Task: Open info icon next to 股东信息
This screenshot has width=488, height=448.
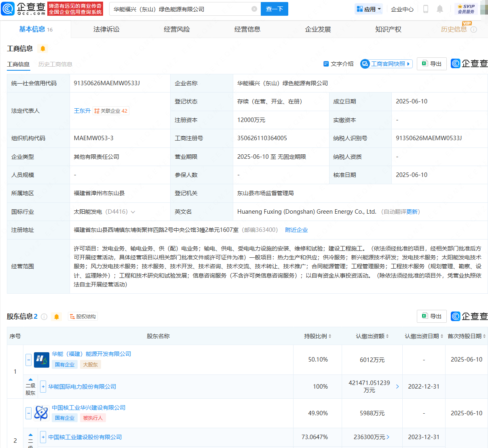Action: click(x=44, y=317)
